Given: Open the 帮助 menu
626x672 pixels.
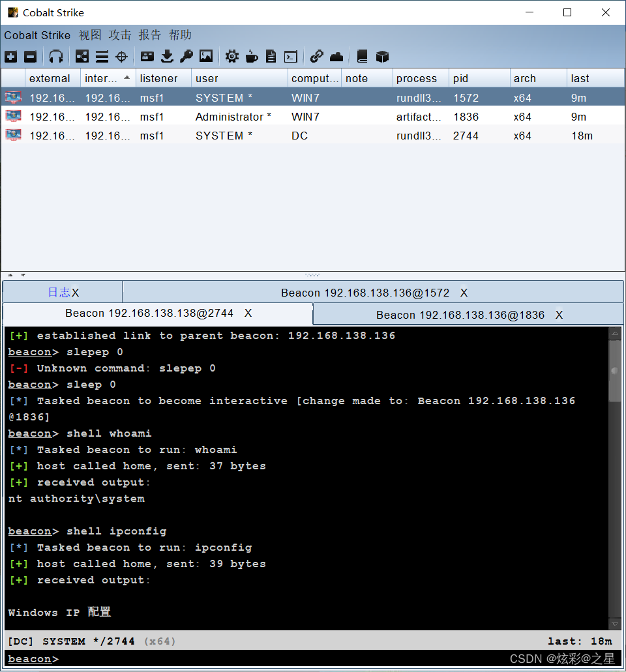Looking at the screenshot, I should coord(180,35).
